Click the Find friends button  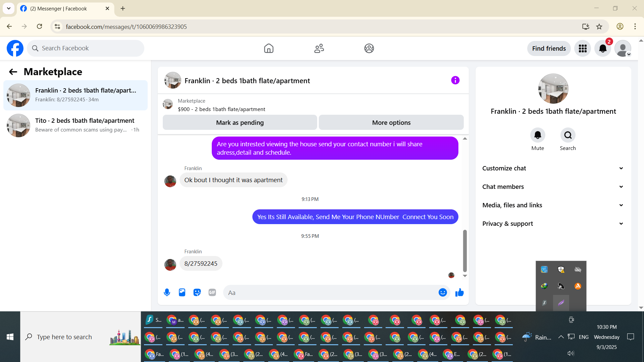(549, 48)
